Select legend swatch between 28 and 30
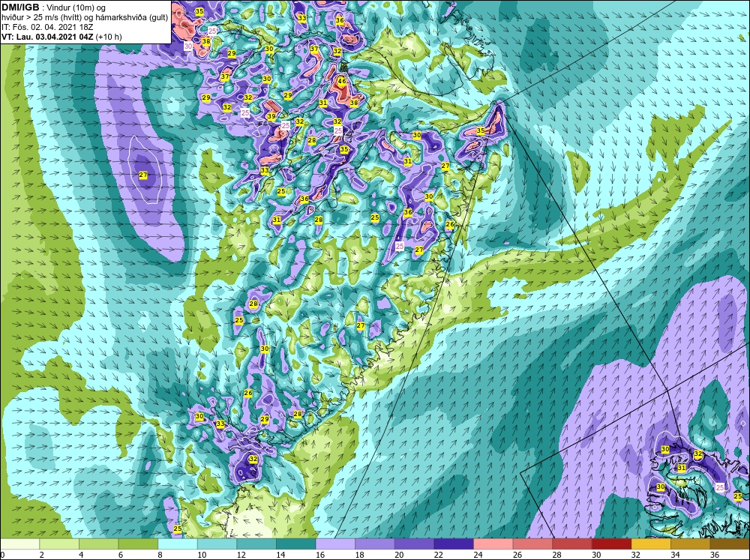This screenshot has width=750, height=560. click(572, 544)
